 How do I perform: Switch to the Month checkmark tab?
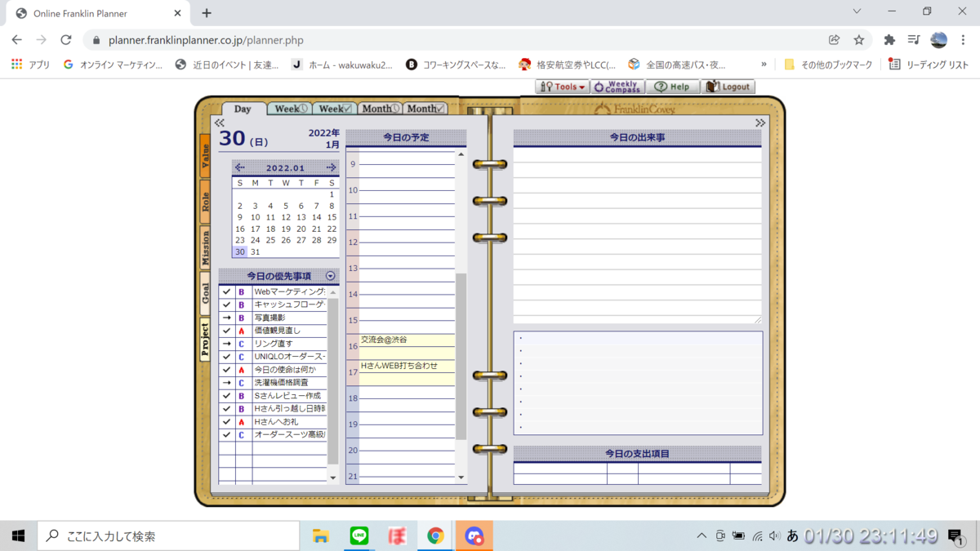[x=425, y=109]
